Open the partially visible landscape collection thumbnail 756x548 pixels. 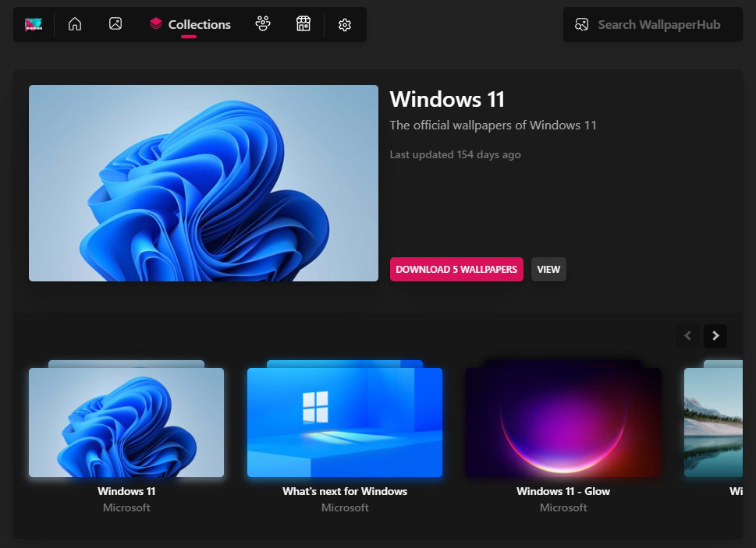pos(714,422)
